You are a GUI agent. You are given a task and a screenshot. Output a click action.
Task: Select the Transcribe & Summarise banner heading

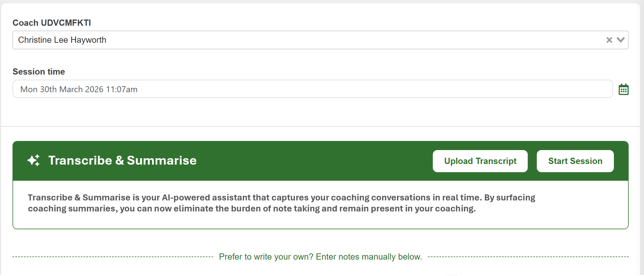[x=122, y=161]
